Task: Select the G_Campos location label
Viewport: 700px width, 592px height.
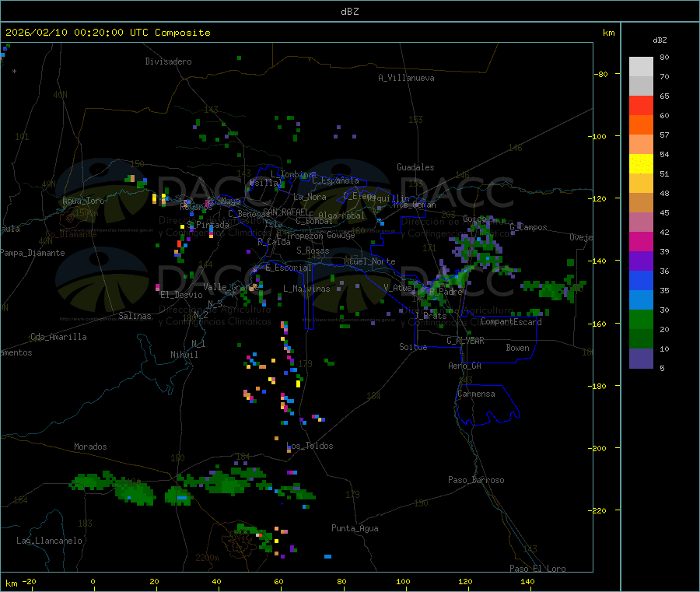Action: [x=529, y=227]
